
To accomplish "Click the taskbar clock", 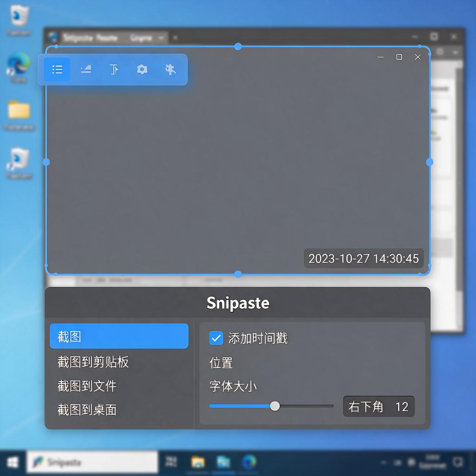I will [x=433, y=462].
